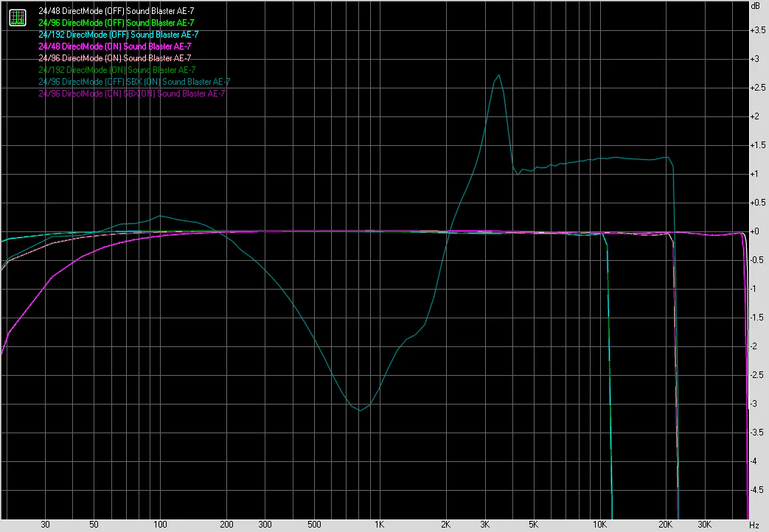Click the 1K frequency axis label
The image size is (769, 532).
pos(380,524)
